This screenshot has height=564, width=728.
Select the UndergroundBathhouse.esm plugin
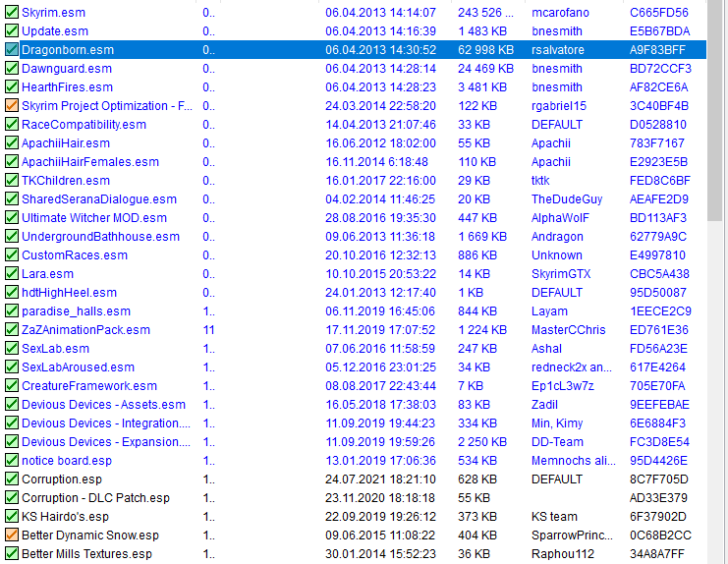click(x=100, y=237)
